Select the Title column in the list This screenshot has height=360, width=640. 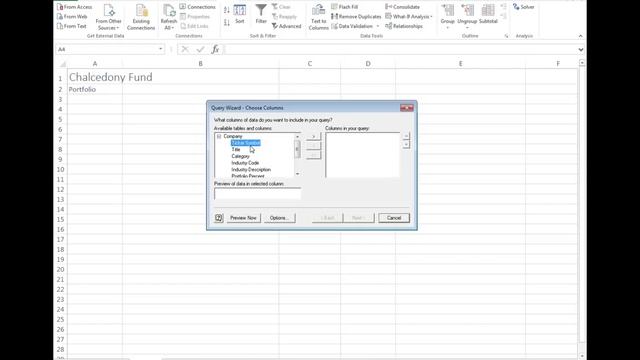(x=236, y=149)
